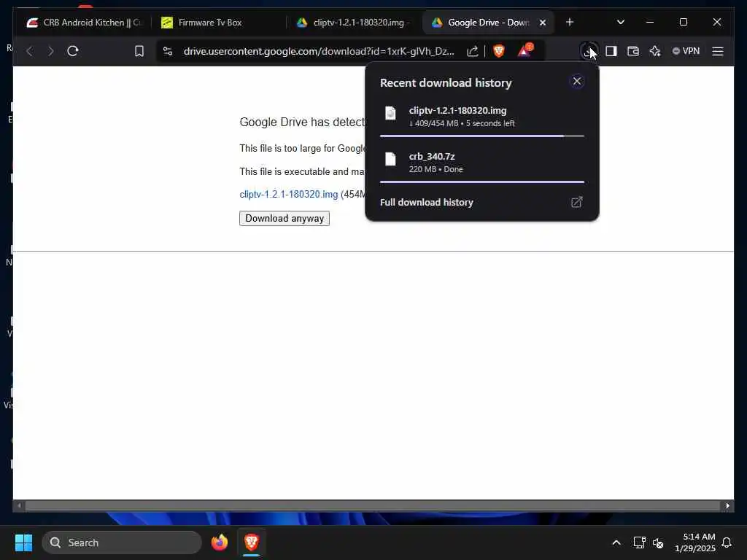
Task: Click the scrollbar right arrow
Action: (727, 506)
